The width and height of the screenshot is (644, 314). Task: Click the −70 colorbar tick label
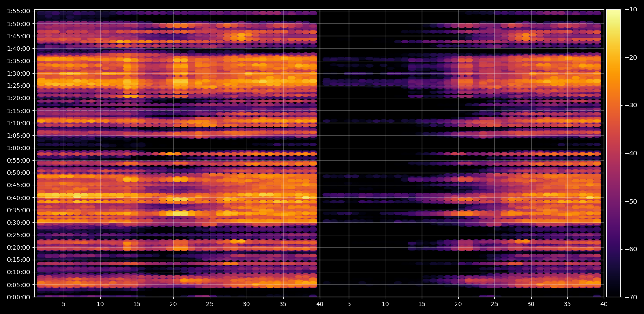(x=631, y=297)
